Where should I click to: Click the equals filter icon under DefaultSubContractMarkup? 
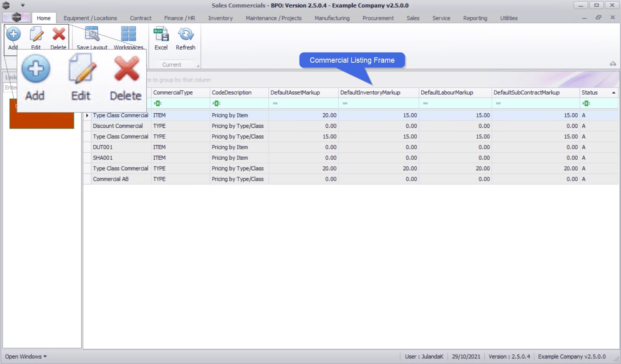(498, 104)
